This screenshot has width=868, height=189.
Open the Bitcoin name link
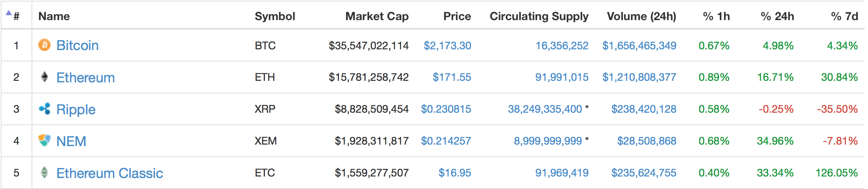78,46
